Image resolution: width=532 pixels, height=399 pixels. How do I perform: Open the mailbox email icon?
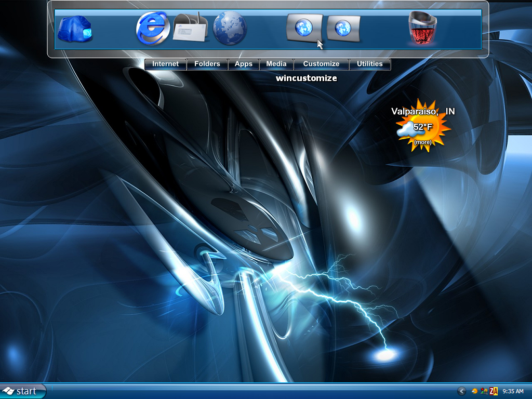[x=191, y=28]
